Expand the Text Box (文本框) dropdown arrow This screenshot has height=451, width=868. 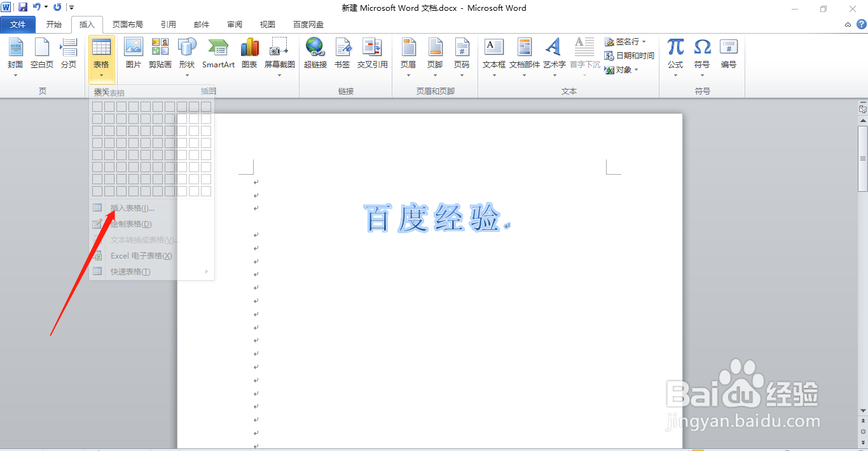pyautogui.click(x=494, y=76)
